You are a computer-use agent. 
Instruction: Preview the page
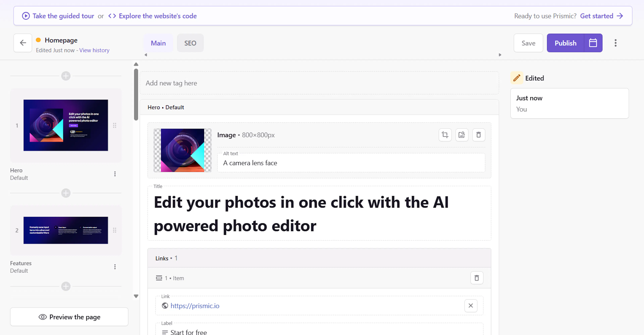click(x=69, y=317)
